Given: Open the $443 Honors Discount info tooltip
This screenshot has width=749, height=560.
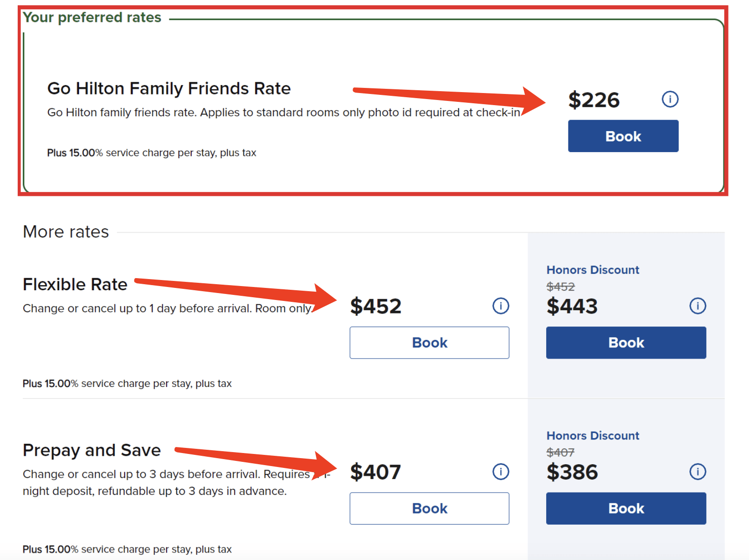Looking at the screenshot, I should (x=697, y=306).
